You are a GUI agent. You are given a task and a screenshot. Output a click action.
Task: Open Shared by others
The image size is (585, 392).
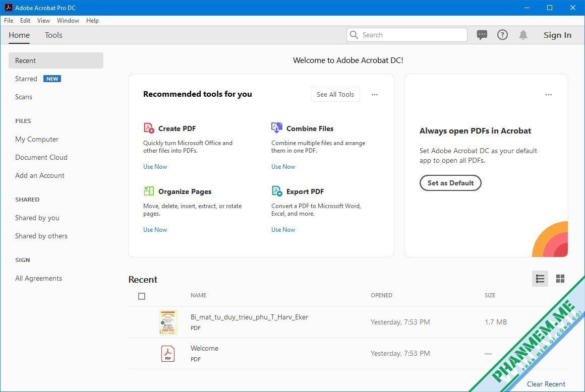(41, 236)
